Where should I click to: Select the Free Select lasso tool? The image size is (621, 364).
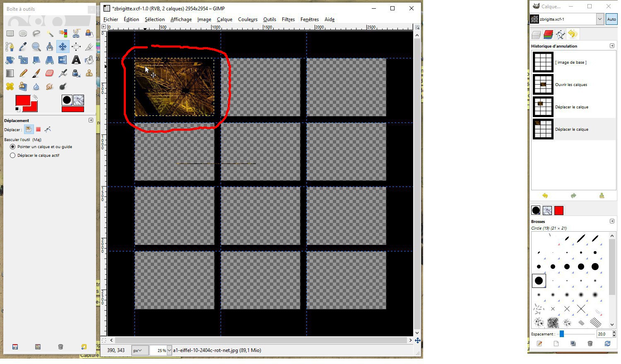point(36,34)
